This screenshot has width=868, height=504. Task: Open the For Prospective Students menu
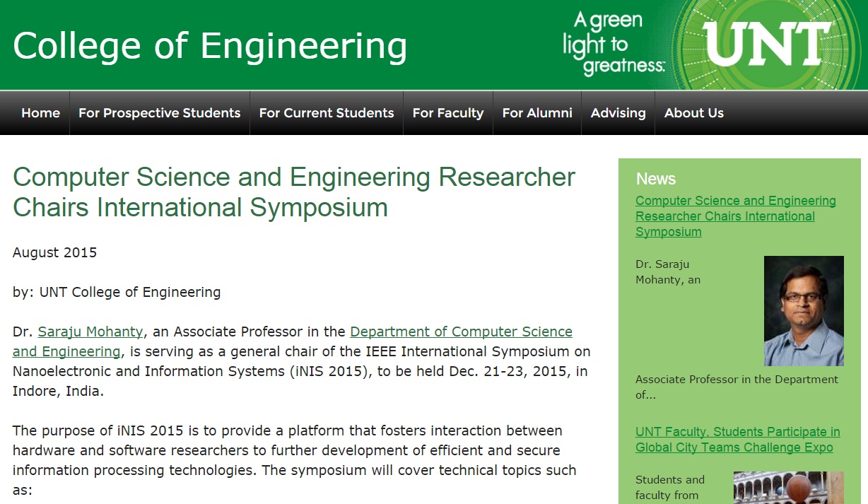tap(159, 113)
